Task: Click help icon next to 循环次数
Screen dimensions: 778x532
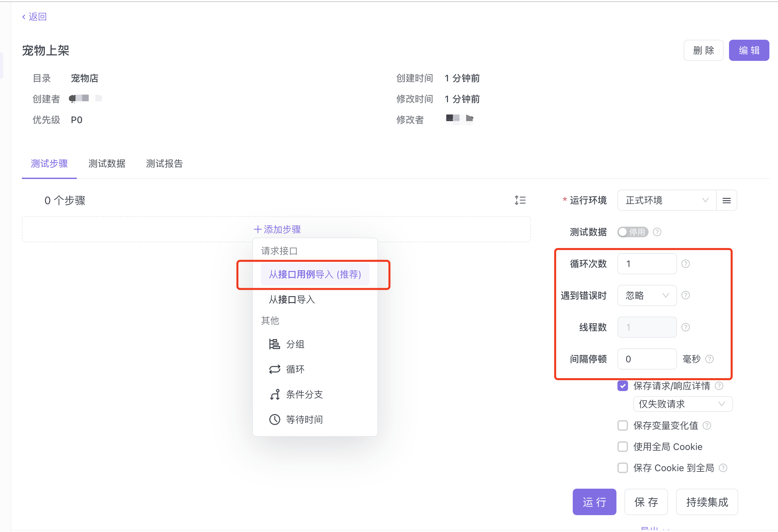Action: 685,264
